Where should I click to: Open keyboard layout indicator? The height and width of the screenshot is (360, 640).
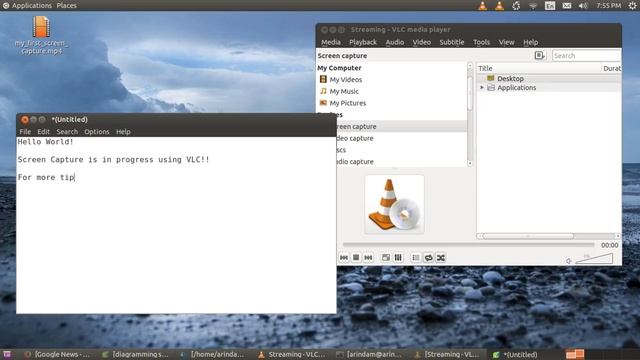(550, 5)
